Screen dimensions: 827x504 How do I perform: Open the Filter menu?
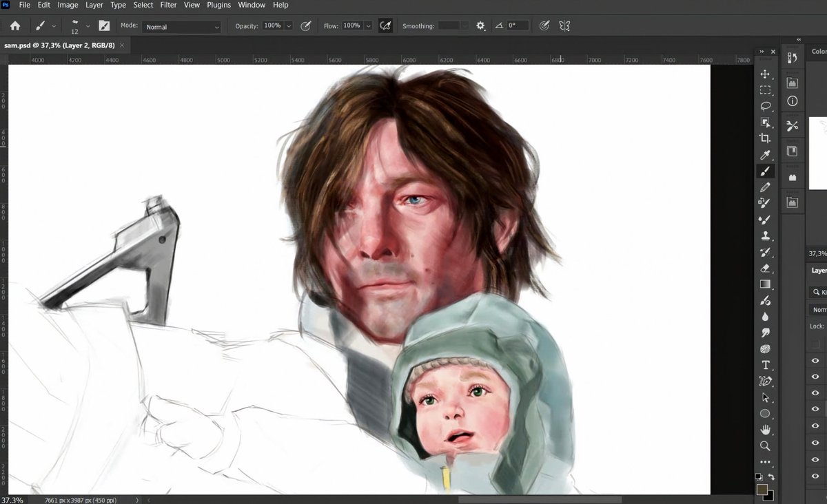[168, 5]
